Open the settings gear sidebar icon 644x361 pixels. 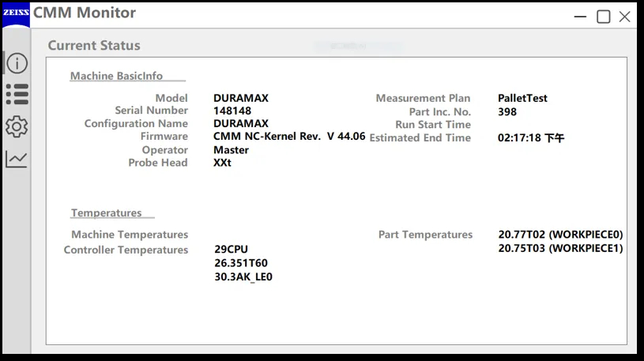17,126
